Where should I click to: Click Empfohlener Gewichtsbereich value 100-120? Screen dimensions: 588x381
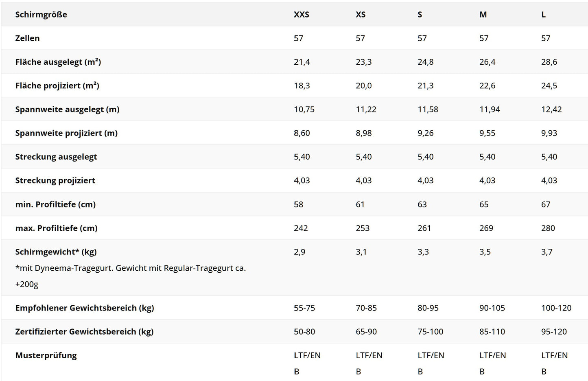pos(556,308)
